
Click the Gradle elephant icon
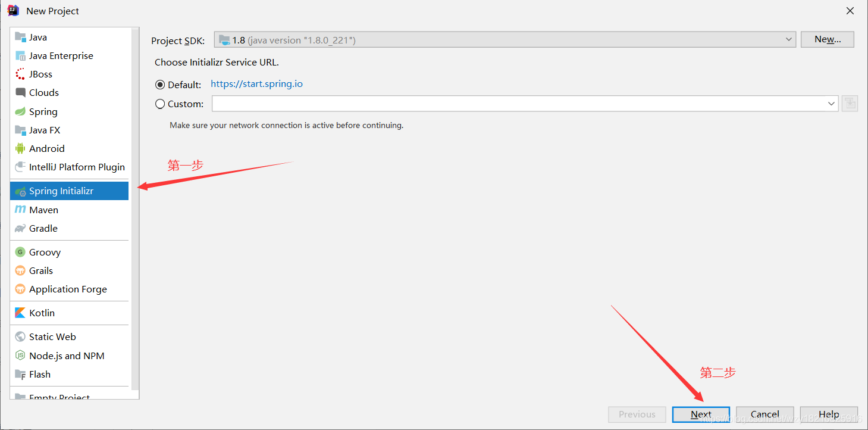point(20,228)
